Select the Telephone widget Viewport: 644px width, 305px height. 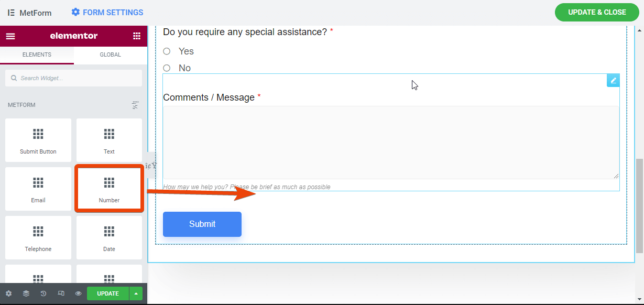point(38,237)
